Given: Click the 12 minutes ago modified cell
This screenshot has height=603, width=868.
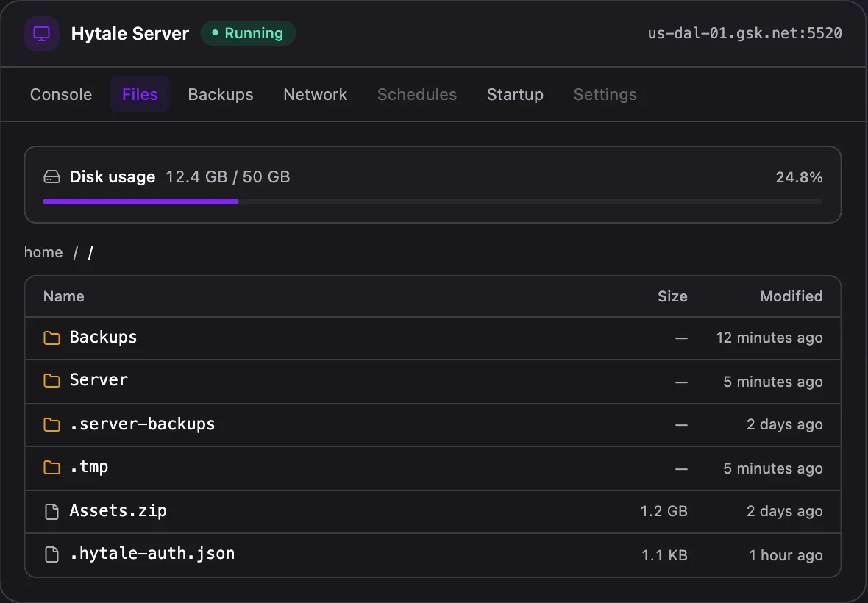Looking at the screenshot, I should tap(769, 338).
